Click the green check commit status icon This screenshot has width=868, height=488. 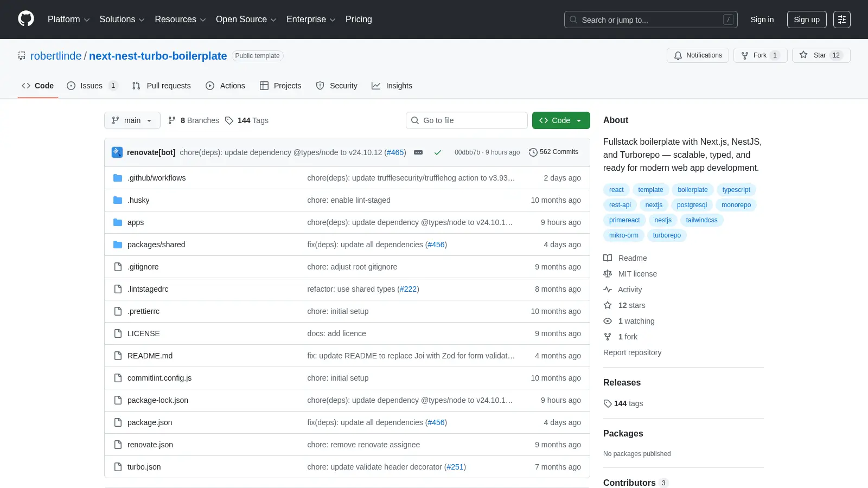pos(438,152)
